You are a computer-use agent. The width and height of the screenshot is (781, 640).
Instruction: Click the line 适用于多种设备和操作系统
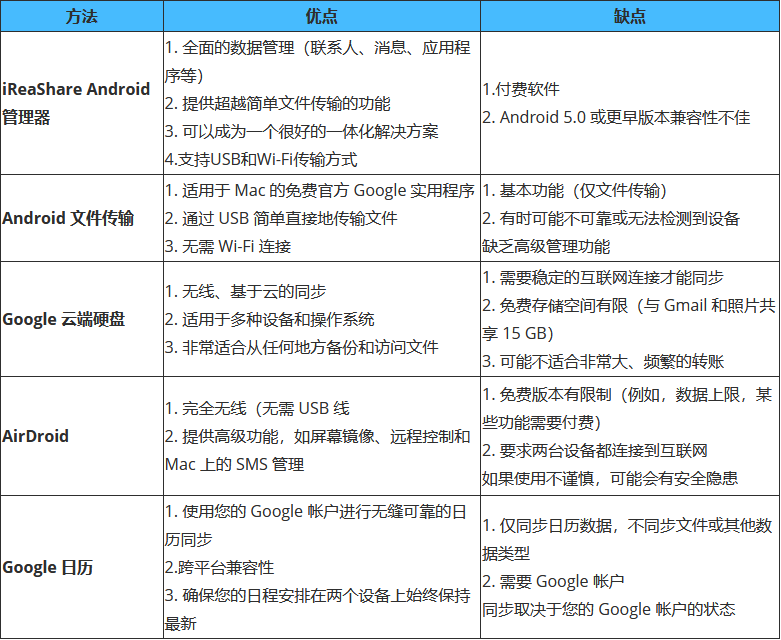[x=269, y=319]
